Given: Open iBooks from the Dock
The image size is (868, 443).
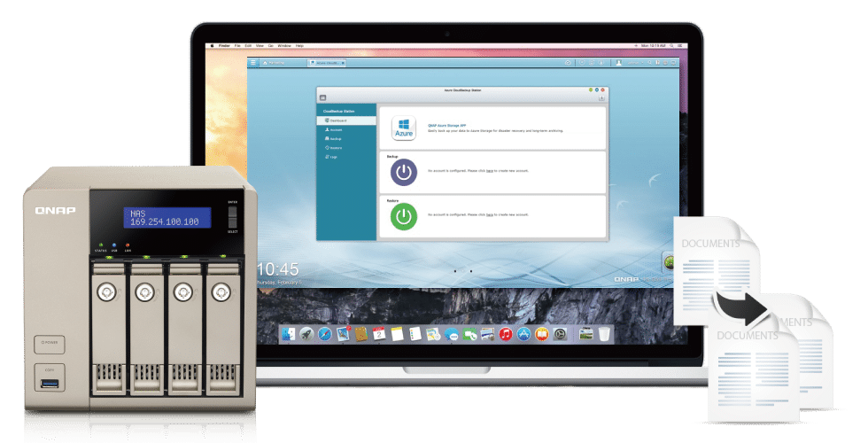Looking at the screenshot, I should tap(542, 334).
